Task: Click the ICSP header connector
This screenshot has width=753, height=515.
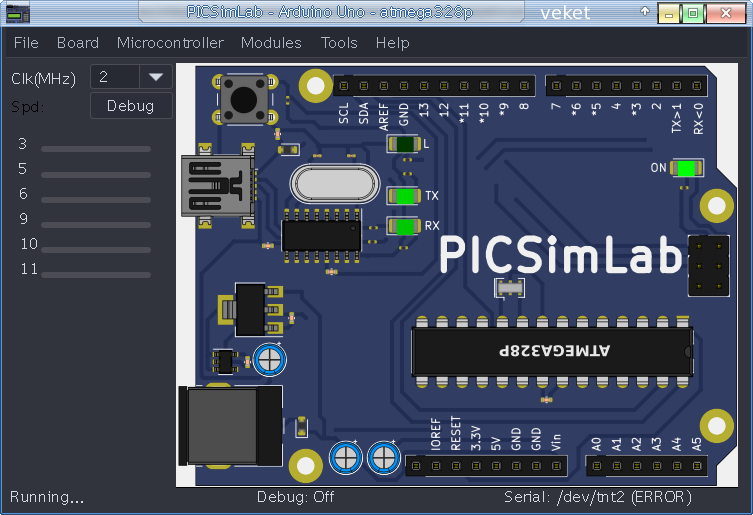Action: [x=709, y=266]
